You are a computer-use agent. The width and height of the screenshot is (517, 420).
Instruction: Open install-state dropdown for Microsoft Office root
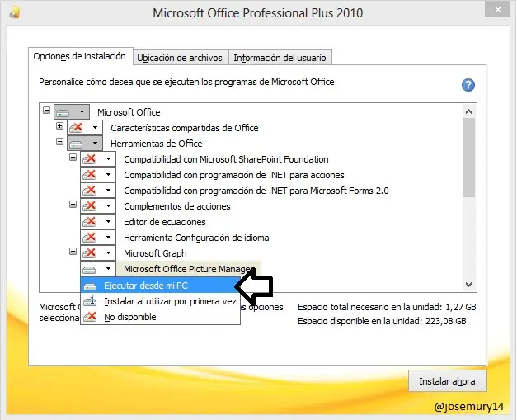(72, 112)
